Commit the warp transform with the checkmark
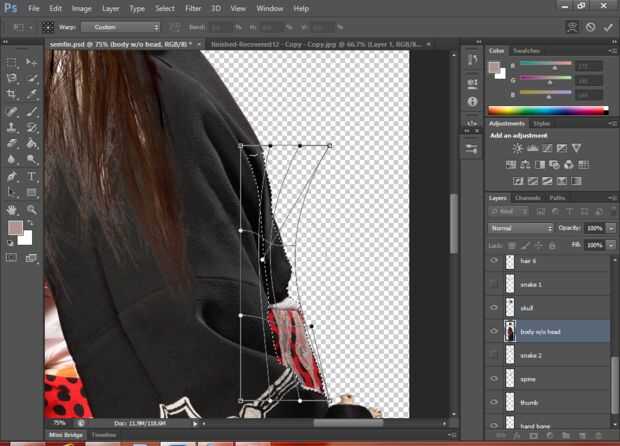Viewport: 620px width, 446px height. coord(608,27)
